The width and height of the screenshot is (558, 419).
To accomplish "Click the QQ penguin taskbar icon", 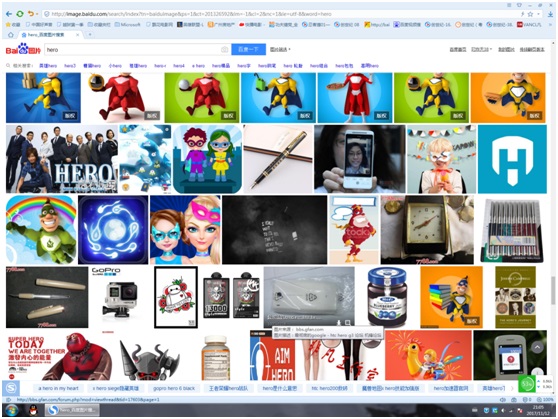I will tap(33, 410).
